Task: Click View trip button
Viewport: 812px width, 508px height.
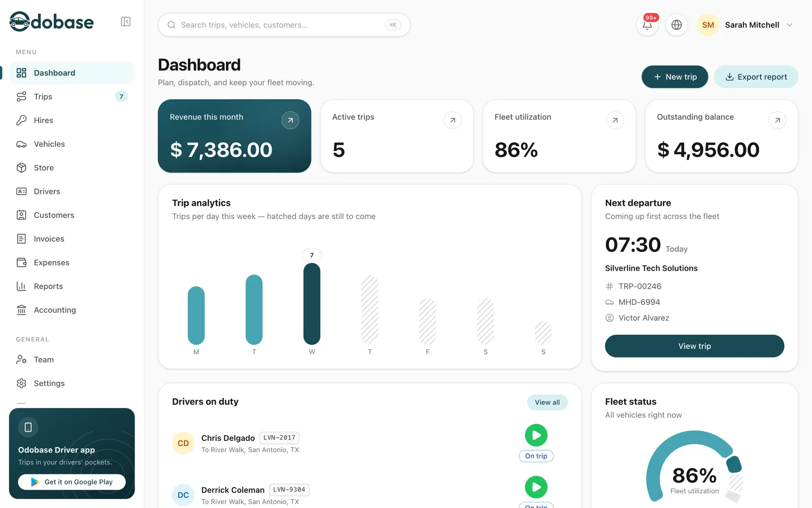Action: (x=694, y=346)
